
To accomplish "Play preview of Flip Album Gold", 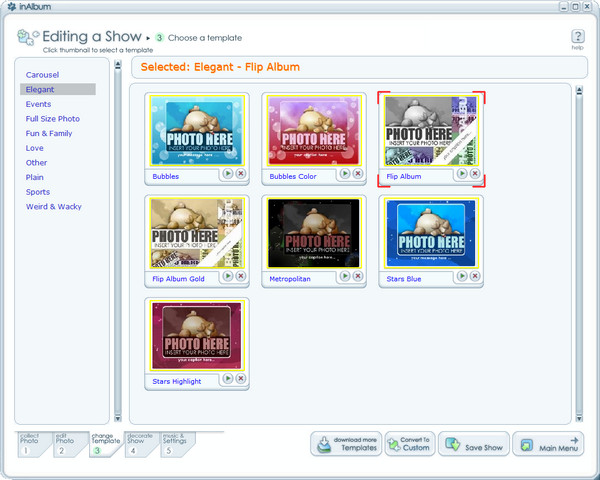I will click(x=227, y=275).
